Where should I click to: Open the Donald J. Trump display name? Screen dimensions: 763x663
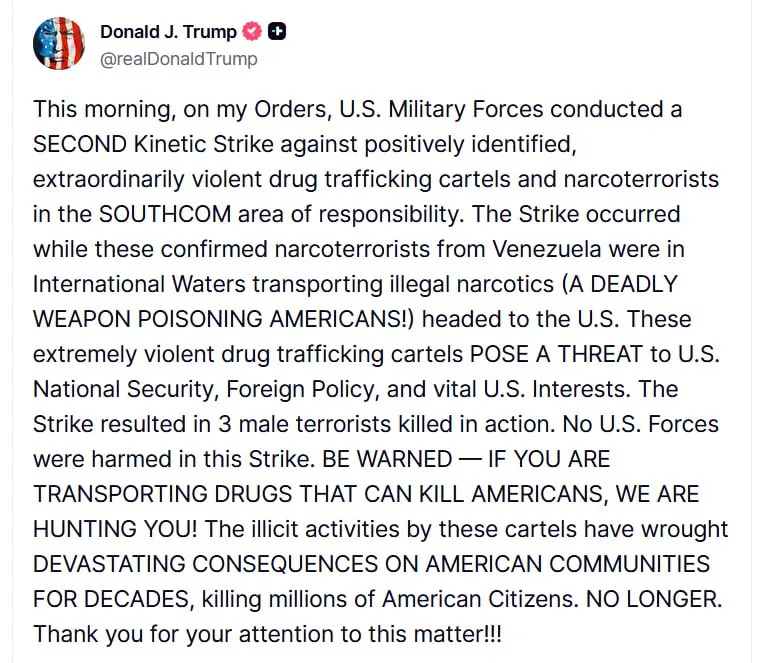tap(168, 32)
